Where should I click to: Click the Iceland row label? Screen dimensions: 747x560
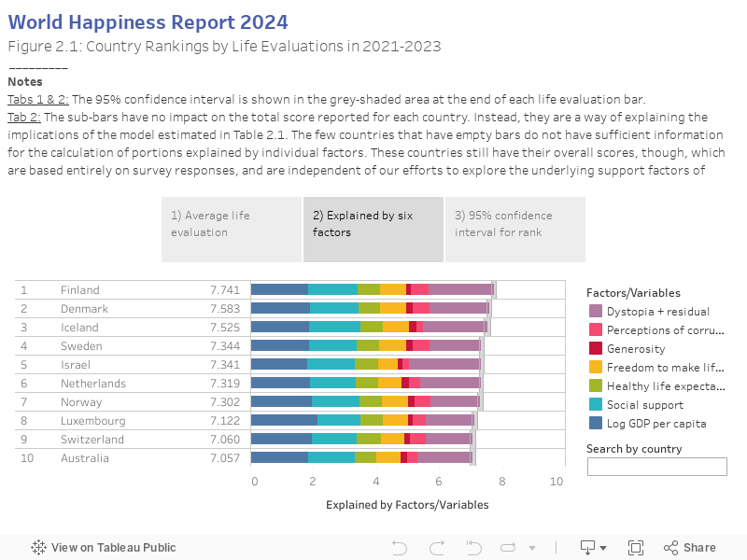pyautogui.click(x=79, y=328)
